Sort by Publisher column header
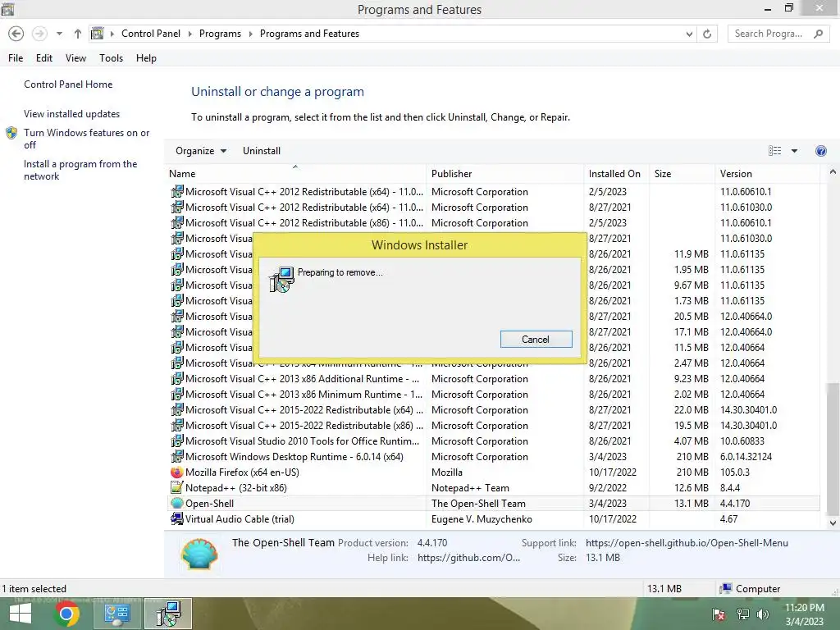The width and height of the screenshot is (840, 630). [505, 174]
